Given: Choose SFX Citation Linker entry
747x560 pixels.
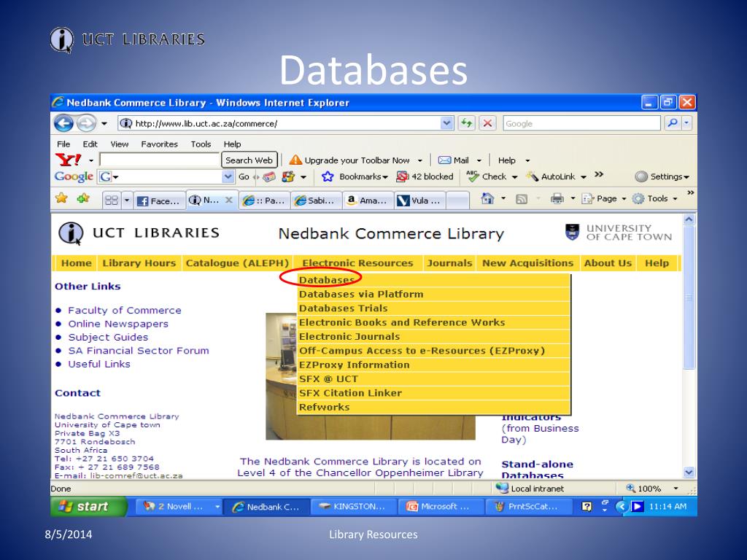Looking at the screenshot, I should click(x=433, y=393).
